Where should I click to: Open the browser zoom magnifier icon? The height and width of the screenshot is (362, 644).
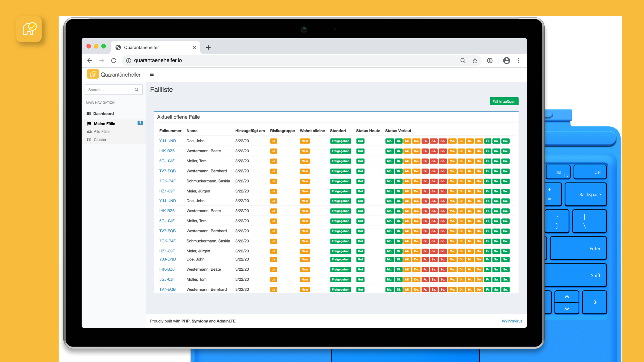point(463,61)
